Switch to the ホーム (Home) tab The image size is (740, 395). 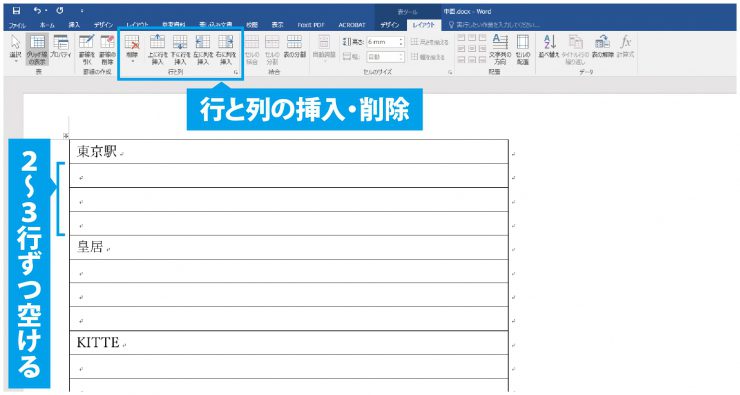point(47,25)
